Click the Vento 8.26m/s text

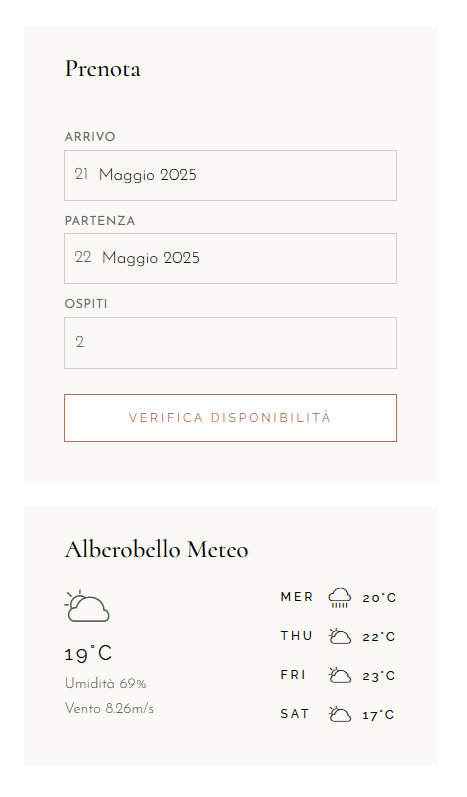pos(109,708)
